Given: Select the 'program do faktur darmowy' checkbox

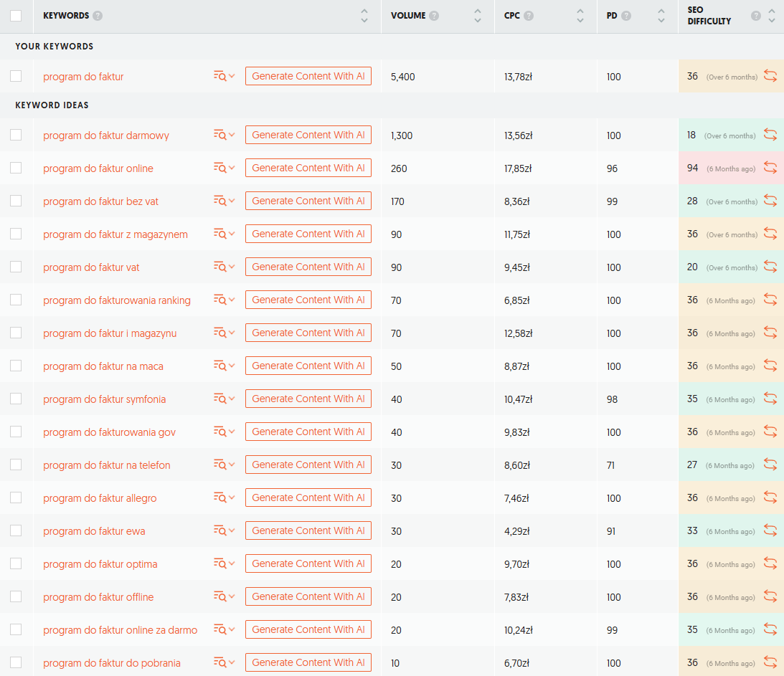Looking at the screenshot, I should click(x=16, y=135).
